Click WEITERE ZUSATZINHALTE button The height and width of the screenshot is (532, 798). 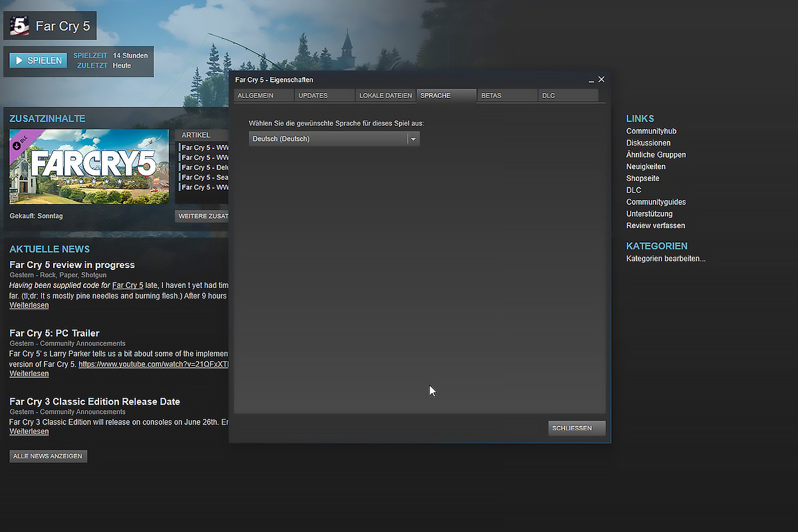[x=202, y=216]
